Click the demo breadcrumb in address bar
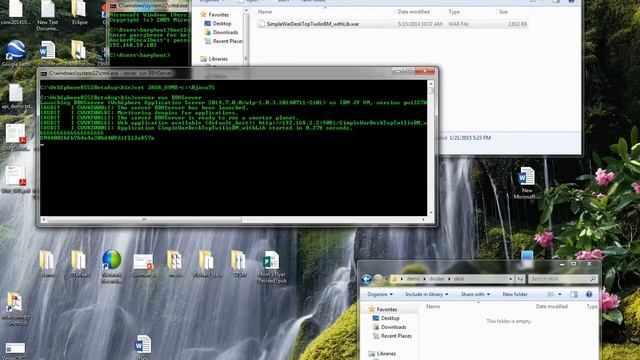Image resolution: width=640 pixels, height=360 pixels. pyautogui.click(x=413, y=279)
